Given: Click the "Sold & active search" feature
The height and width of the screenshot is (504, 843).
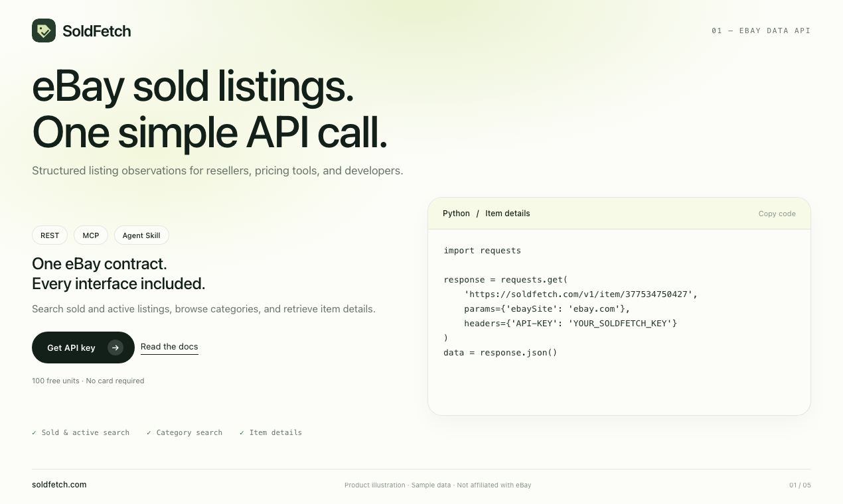Looking at the screenshot, I should pyautogui.click(x=81, y=432).
